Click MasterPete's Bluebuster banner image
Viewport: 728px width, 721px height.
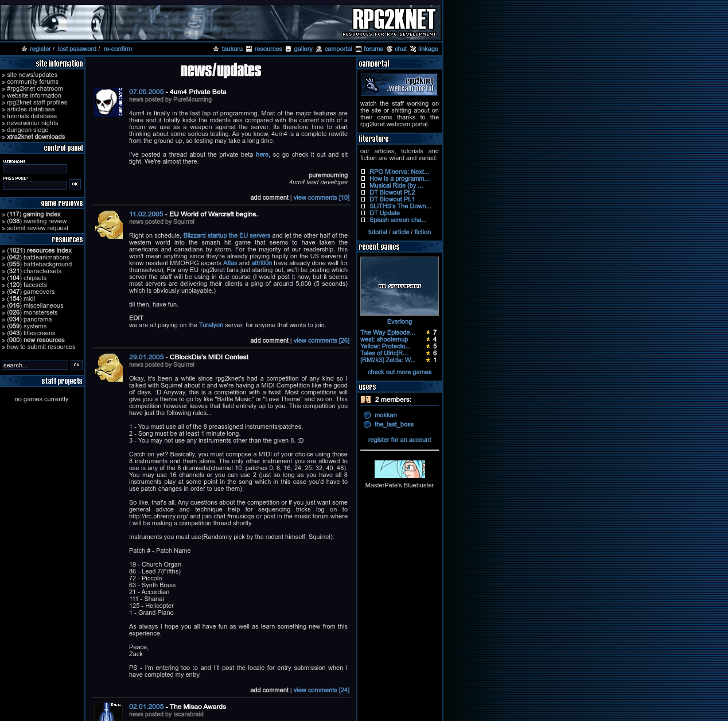(399, 469)
